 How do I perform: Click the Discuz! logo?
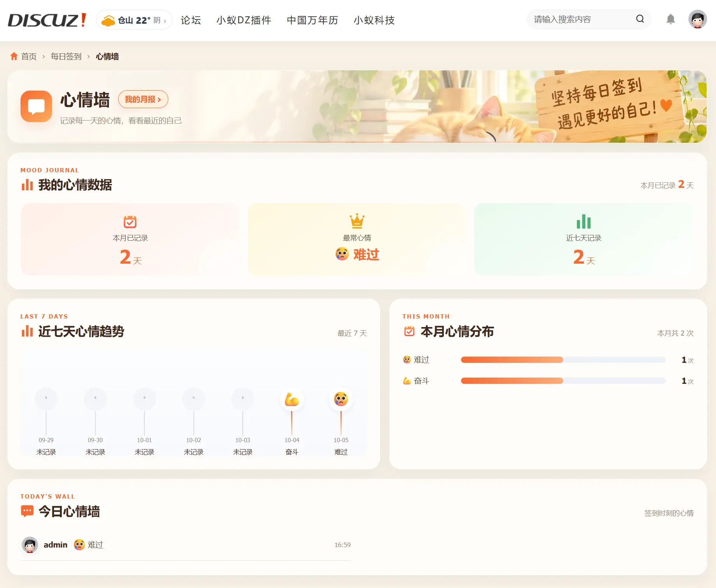(x=47, y=20)
